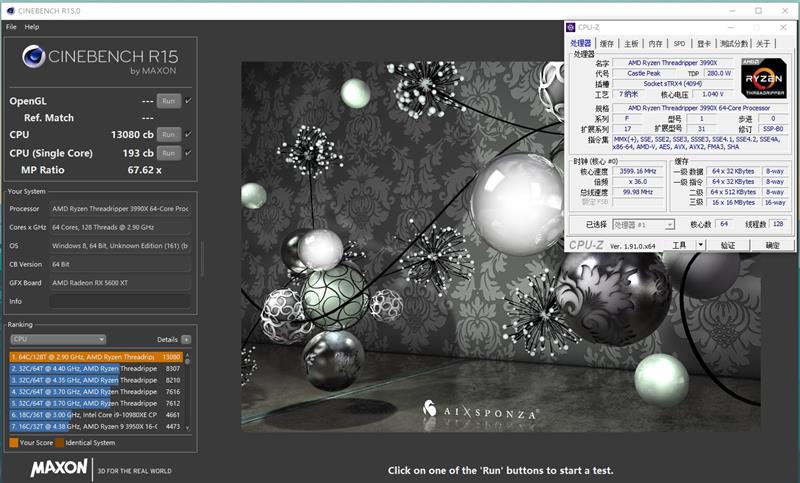
Task: Click the Details plus button in Ranking
Action: (186, 339)
